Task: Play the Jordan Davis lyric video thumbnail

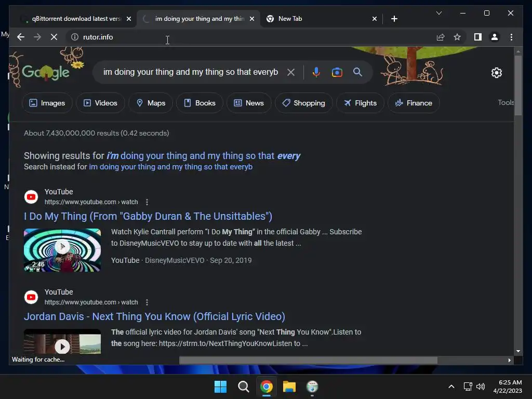Action: [62, 342]
